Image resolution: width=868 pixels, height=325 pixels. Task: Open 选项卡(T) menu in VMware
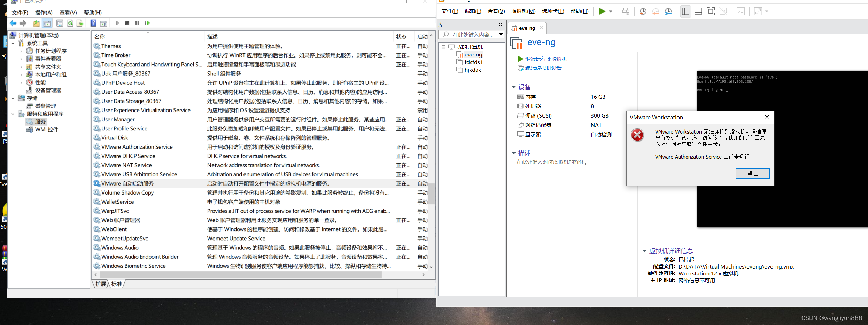point(553,11)
